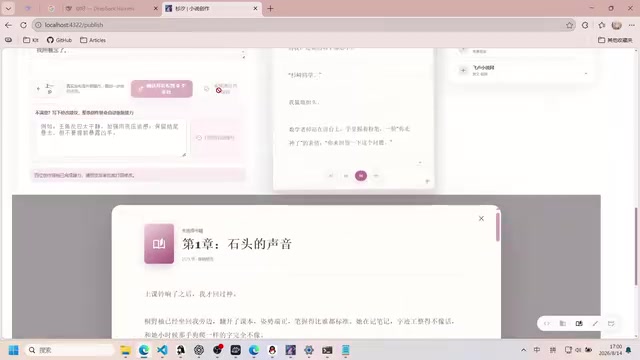Open the Kit bookmarks folder
Viewport: 640px width, 360px height.
(x=31, y=40)
